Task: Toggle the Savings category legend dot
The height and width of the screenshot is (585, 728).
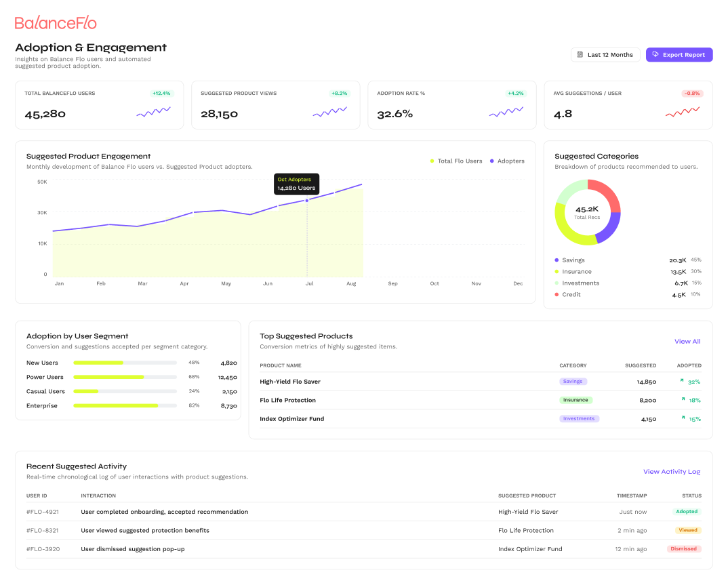Action: coord(557,260)
